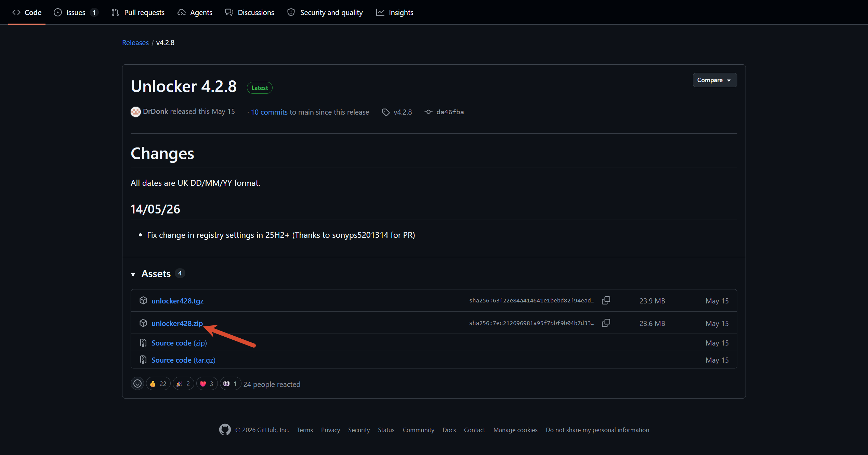Copy the sha256 hash for unlocker428.zip

point(606,323)
